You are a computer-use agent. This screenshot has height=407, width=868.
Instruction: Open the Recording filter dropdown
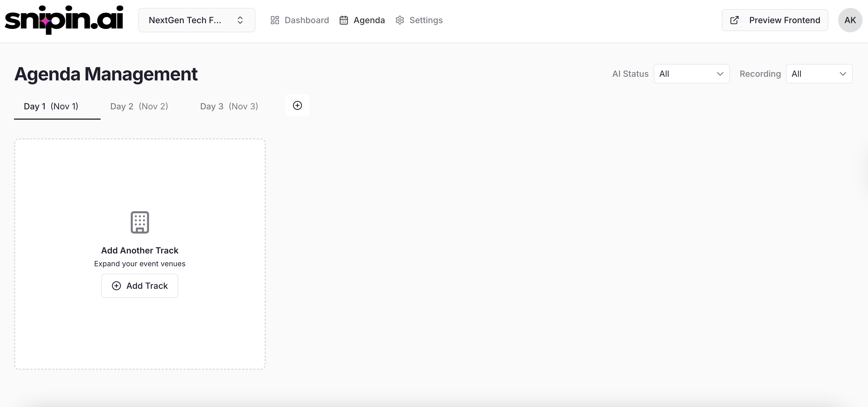pyautogui.click(x=819, y=73)
